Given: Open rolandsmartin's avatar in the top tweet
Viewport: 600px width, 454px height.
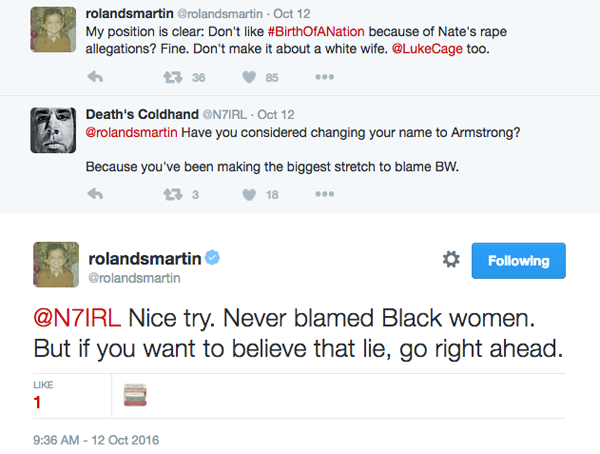Looking at the screenshot, I should (53, 29).
